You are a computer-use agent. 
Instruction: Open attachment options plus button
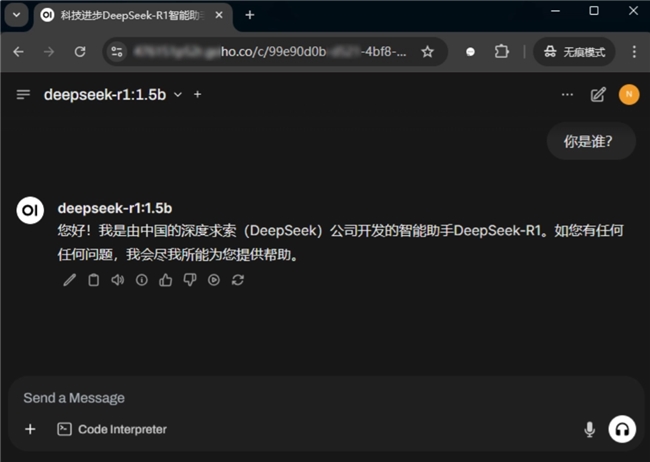pos(30,429)
